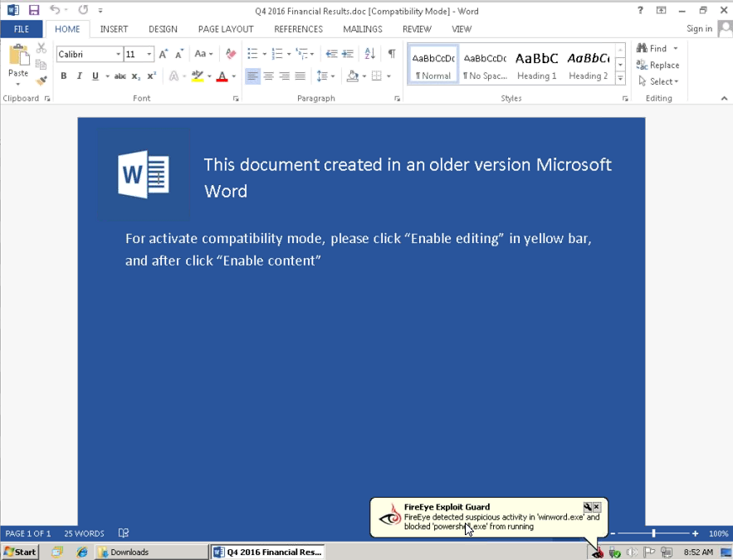Image resolution: width=733 pixels, height=560 pixels.
Task: Open the font name dropdown
Action: click(x=118, y=54)
